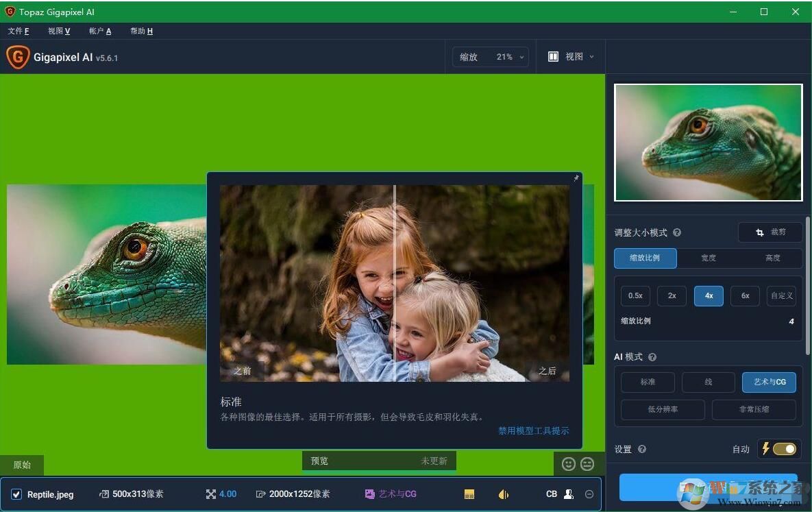Click the user profile icon next to CB
Viewport: 812px width, 512px height.
point(568,493)
